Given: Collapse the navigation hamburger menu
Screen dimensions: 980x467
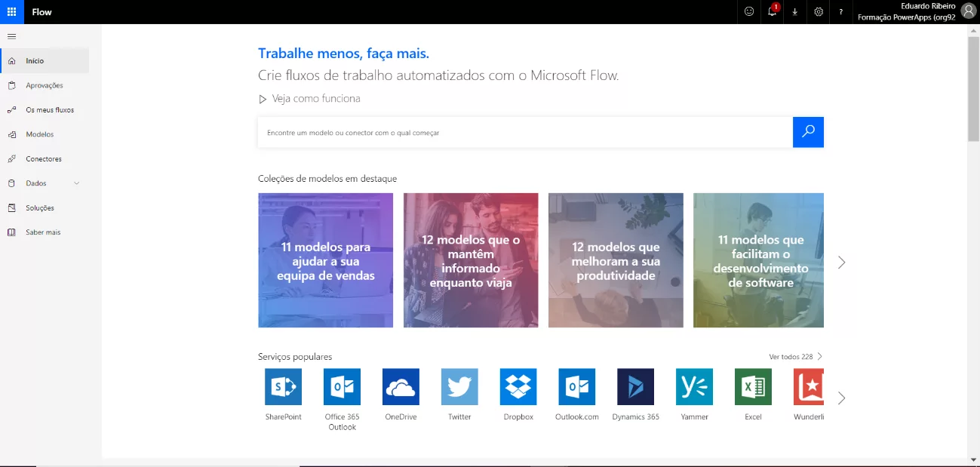Looking at the screenshot, I should pos(11,36).
